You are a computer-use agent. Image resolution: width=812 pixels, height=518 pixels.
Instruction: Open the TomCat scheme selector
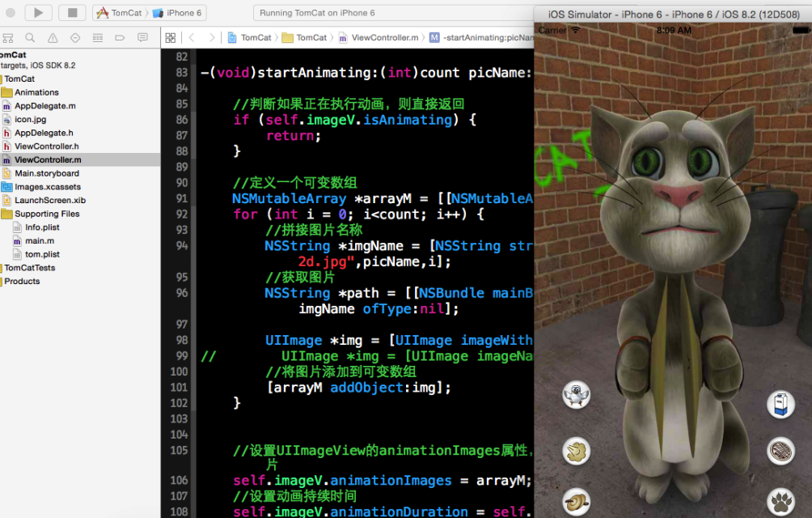pyautogui.click(x=120, y=12)
